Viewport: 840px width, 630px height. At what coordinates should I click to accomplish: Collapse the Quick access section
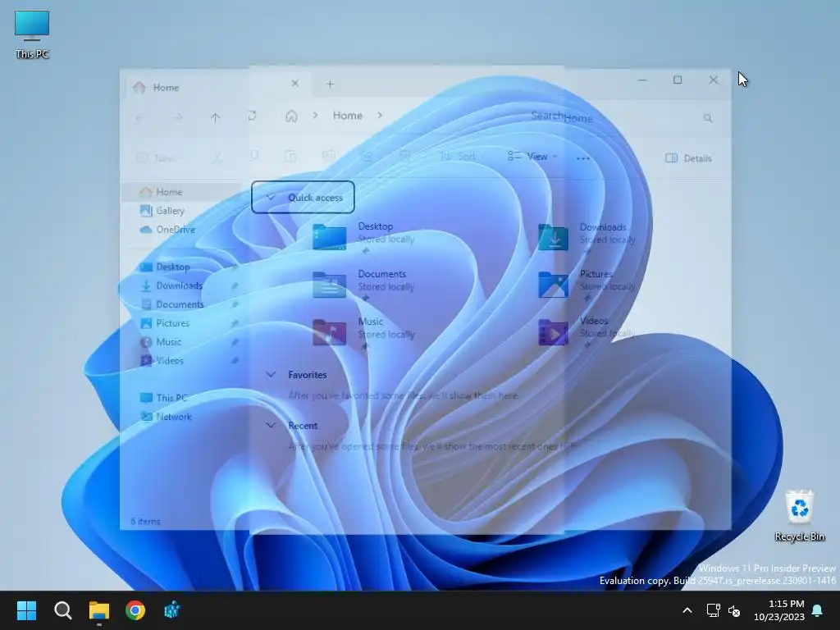[271, 197]
